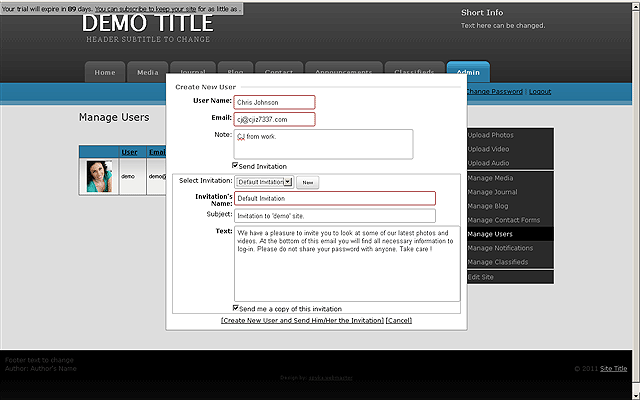Open the Home tab
The height and width of the screenshot is (400, 640).
click(x=105, y=72)
